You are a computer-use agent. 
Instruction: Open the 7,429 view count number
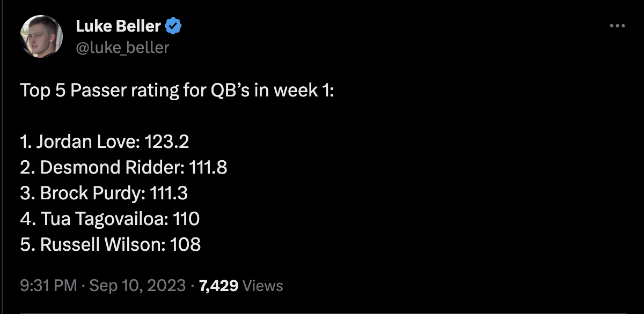pos(218,286)
